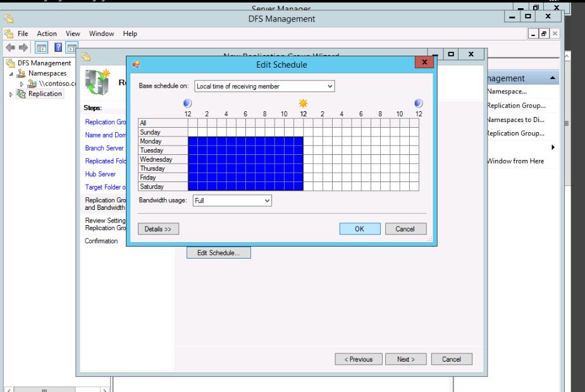Select the Wednesday row header
The width and height of the screenshot is (585, 392).
(x=163, y=159)
